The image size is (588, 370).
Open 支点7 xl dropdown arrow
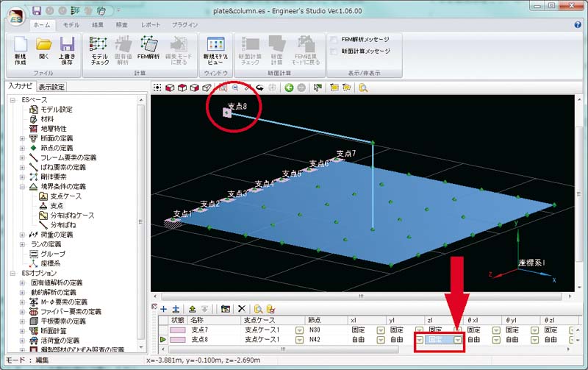click(x=381, y=330)
